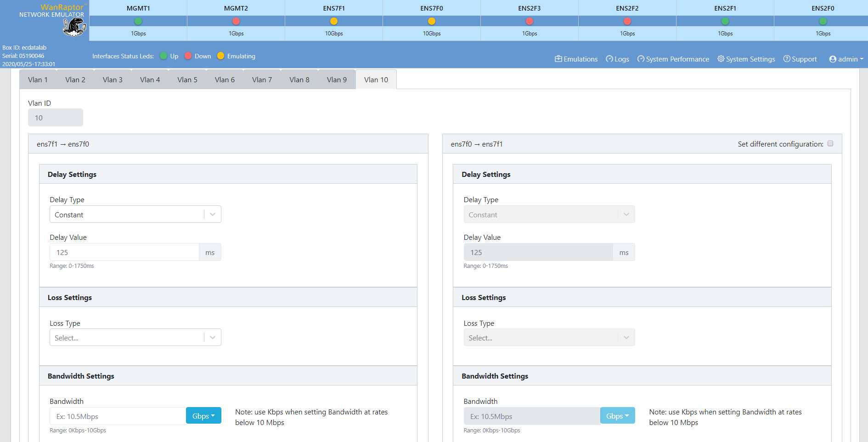
Task: Enable Set different configuration checkbox
Action: [x=830, y=144]
